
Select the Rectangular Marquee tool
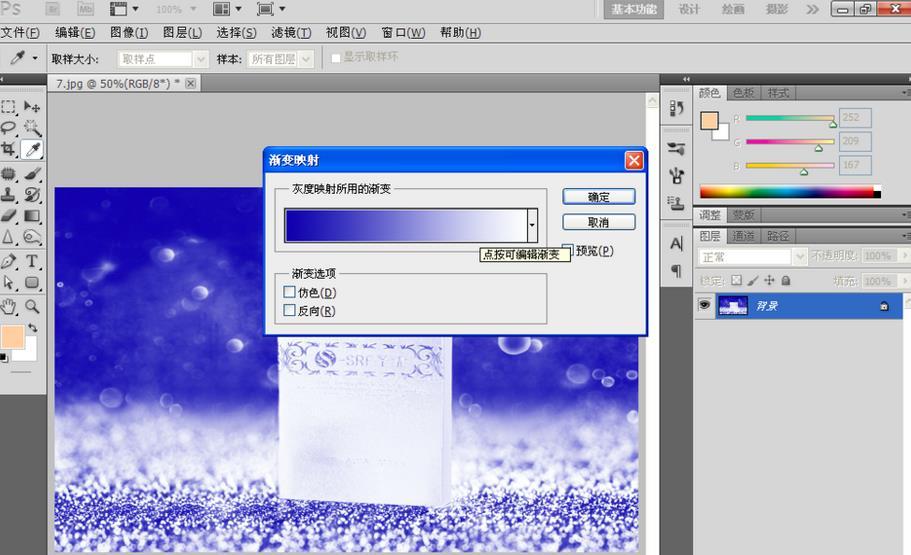pos(9,107)
